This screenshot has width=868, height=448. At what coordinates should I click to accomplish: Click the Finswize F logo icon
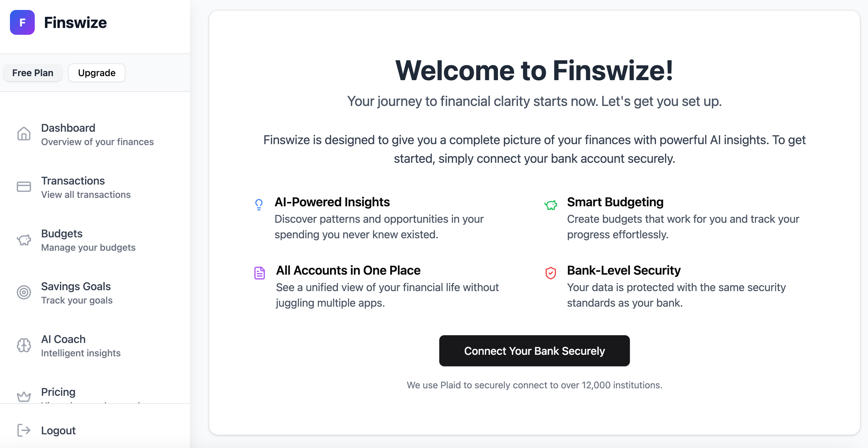tap(22, 23)
